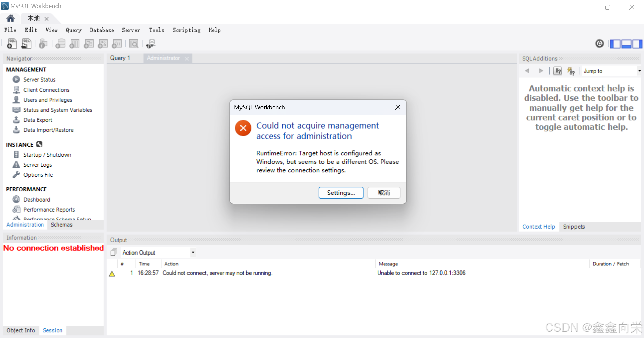Toggle the bottom output panel
Image resolution: width=644 pixels, height=338 pixels.
[x=626, y=44]
